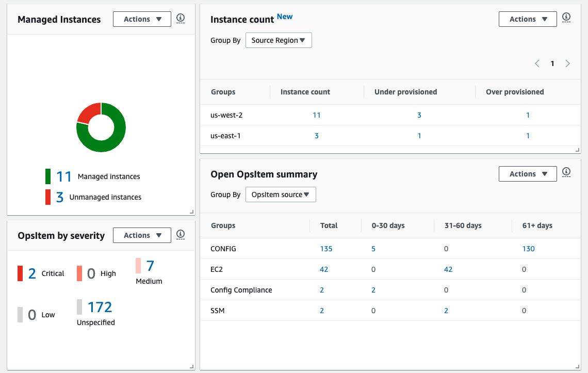Open the Actions menu for OpsItem by severity
This screenshot has width=588, height=373.
click(x=142, y=235)
